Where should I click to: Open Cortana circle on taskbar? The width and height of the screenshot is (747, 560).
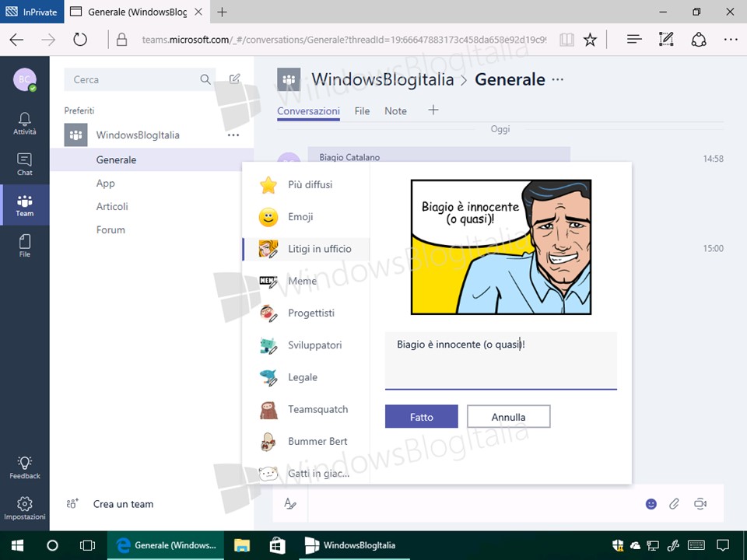click(52, 545)
